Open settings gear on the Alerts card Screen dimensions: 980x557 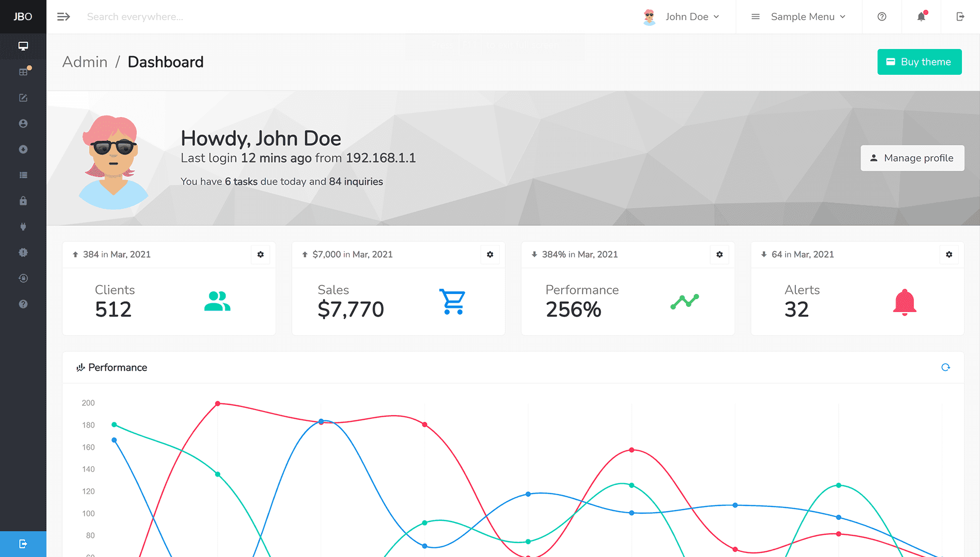pyautogui.click(x=949, y=254)
